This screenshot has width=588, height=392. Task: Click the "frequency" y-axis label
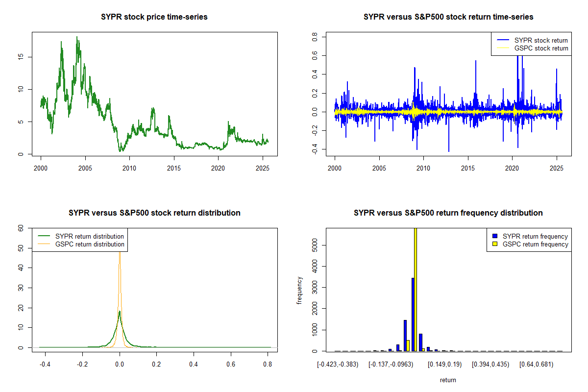coord(299,290)
